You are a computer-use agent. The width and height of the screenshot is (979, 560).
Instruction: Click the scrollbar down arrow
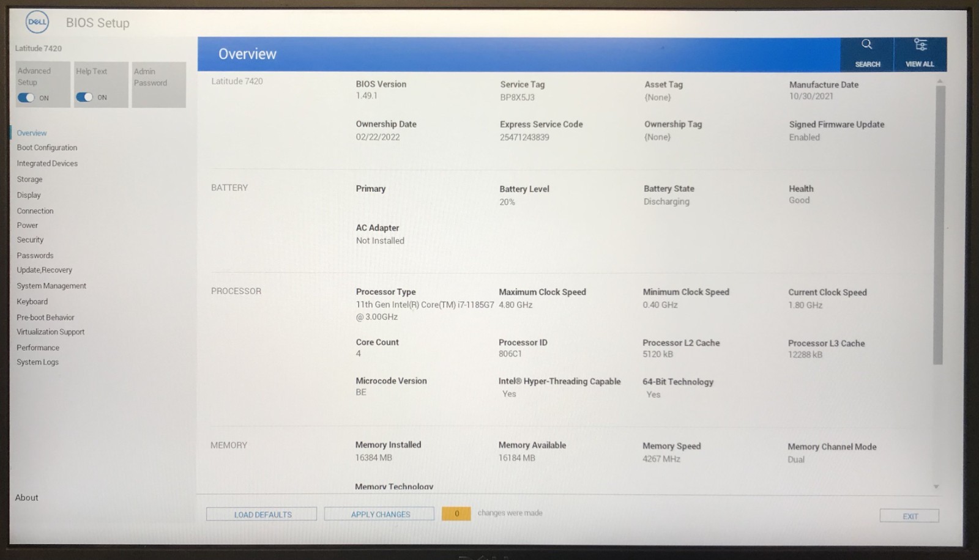coord(936,487)
